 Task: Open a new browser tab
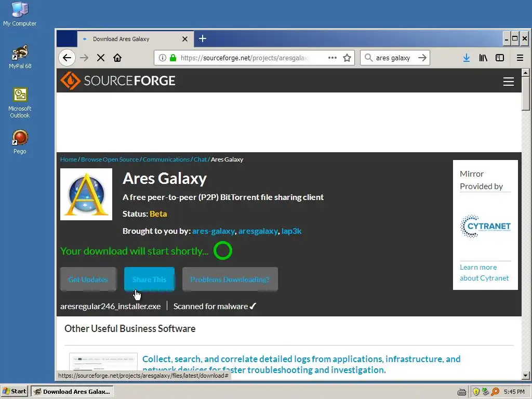pyautogui.click(x=203, y=38)
